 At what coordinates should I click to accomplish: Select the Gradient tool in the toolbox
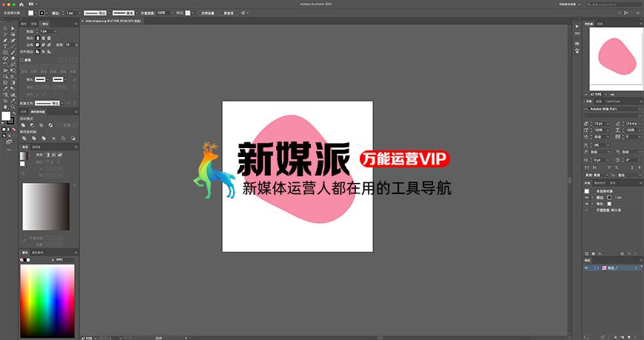[x=13, y=83]
